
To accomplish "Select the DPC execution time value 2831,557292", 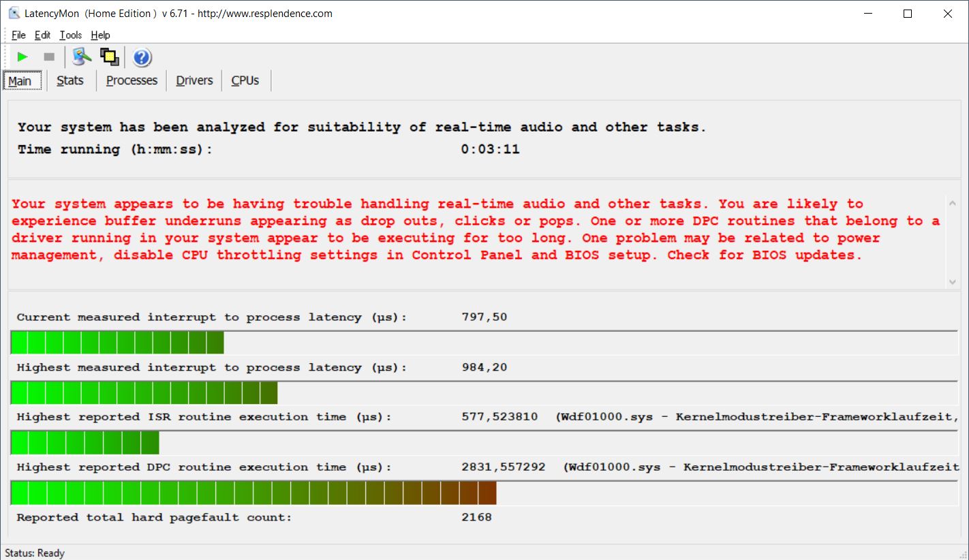I will (x=504, y=467).
